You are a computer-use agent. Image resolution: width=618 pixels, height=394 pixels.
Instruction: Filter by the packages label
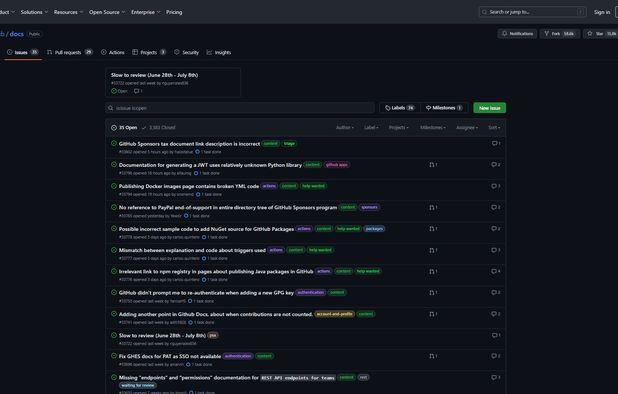click(374, 229)
